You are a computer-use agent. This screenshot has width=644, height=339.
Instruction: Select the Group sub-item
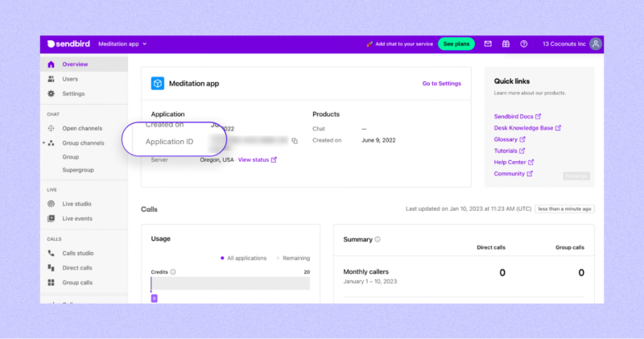(71, 157)
